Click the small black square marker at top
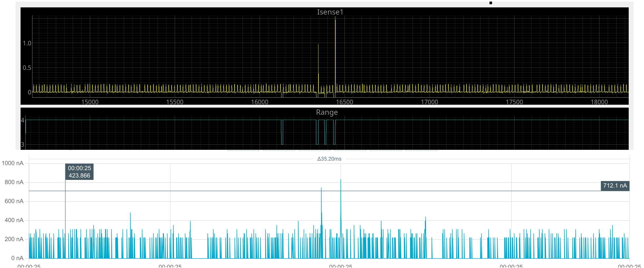Screen dimensions: 644x268 [x=491, y=3]
